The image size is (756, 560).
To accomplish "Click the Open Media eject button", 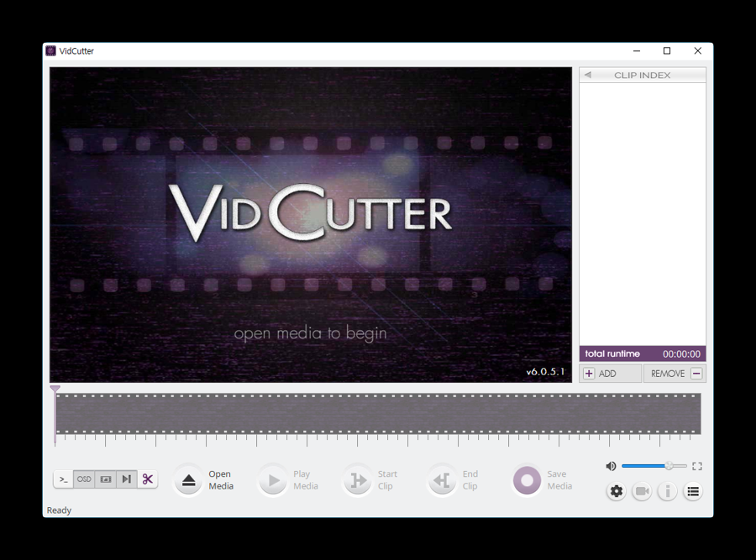I will (x=188, y=480).
